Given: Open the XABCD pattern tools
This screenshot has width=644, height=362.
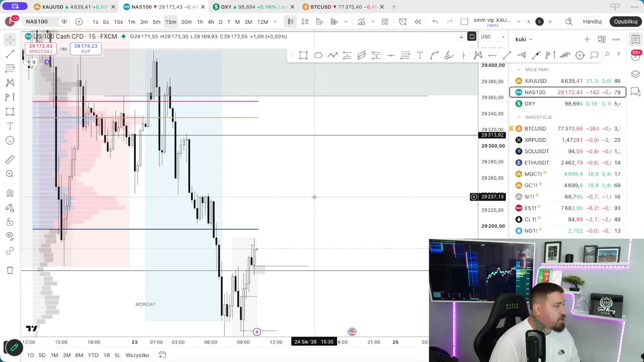Looking at the screenshot, I should tap(10, 82).
